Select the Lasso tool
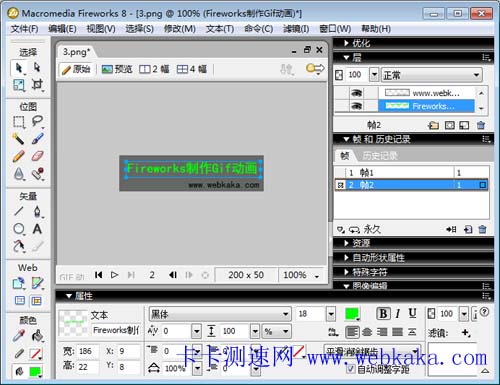This screenshot has height=385, width=500. [x=37, y=122]
